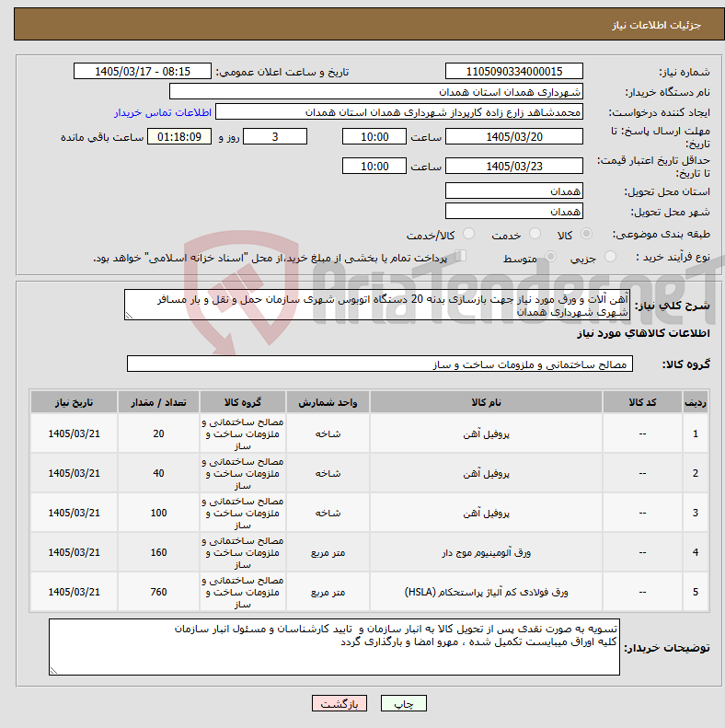Click the page title جزئیات اطلاعات نیاز
The image size is (725, 728).
(656, 25)
